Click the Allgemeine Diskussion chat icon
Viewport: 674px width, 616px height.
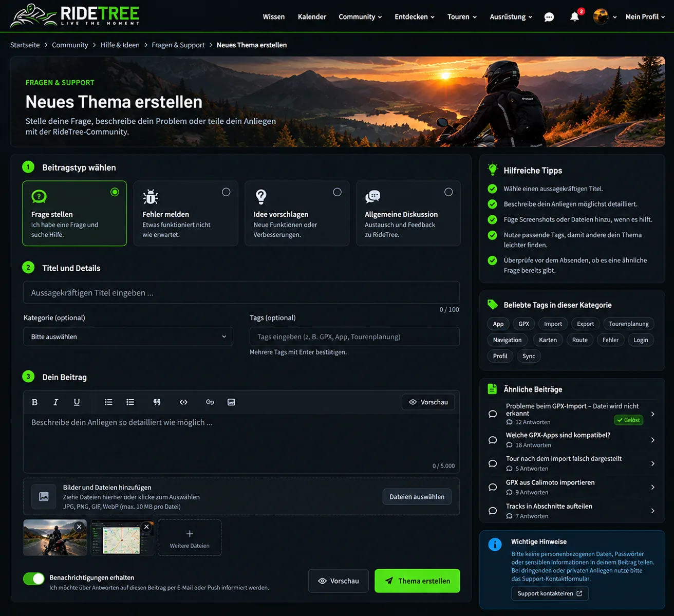tap(372, 196)
